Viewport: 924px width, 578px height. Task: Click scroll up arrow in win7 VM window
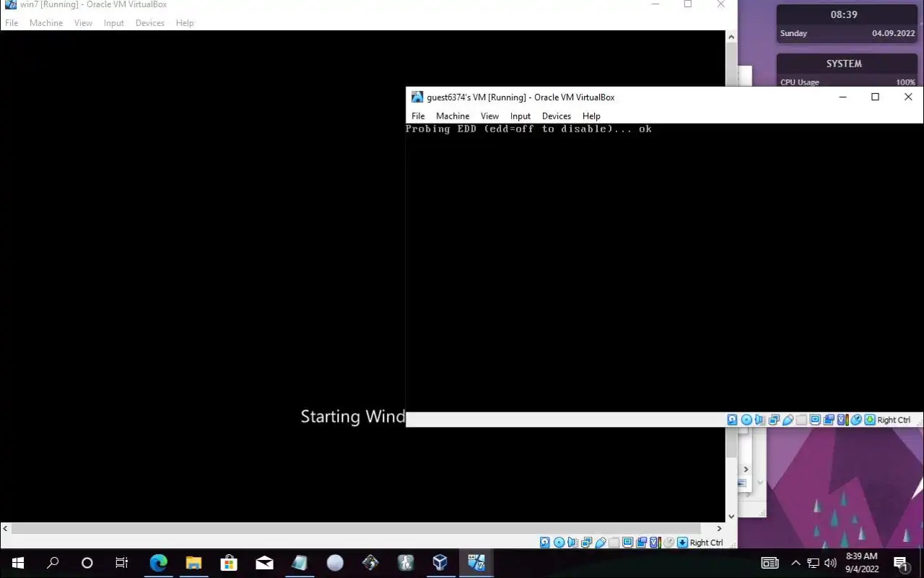[731, 37]
